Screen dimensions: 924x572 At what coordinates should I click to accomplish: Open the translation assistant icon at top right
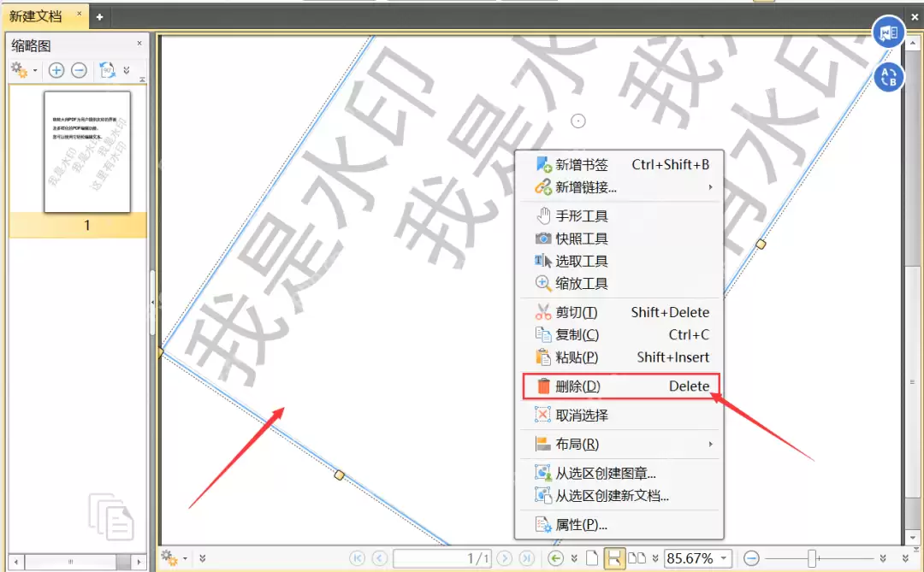(888, 32)
